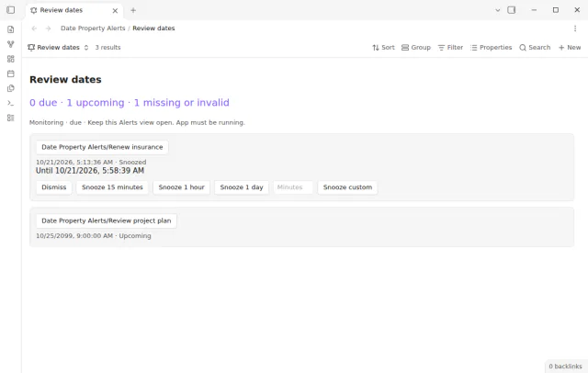Open Date Property Alerts/Review project plan note
This screenshot has width=588, height=373.
107,220
